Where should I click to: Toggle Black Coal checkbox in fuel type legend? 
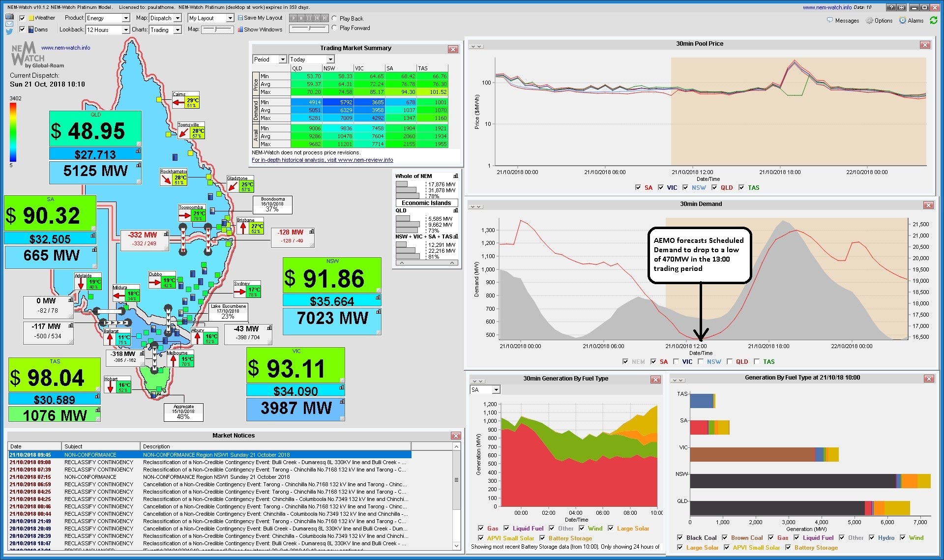680,537
